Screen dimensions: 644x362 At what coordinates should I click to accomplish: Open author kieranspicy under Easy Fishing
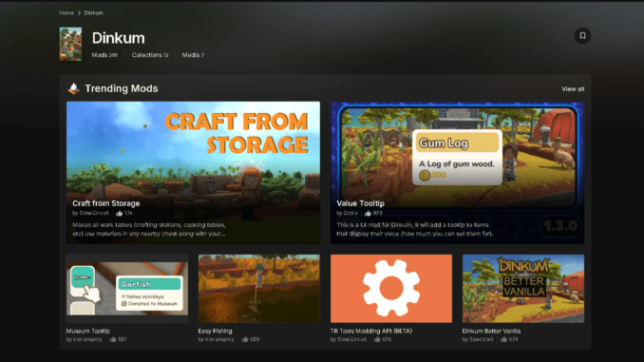pos(219,339)
